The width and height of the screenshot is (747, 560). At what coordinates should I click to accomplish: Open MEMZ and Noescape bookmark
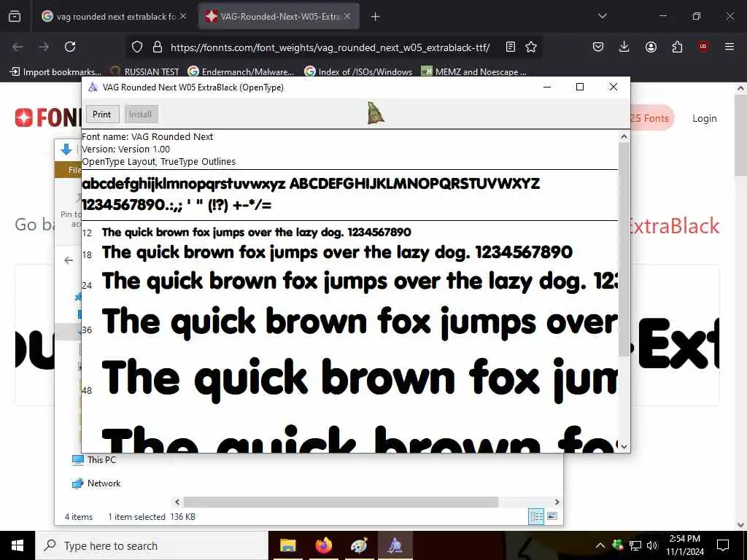click(x=474, y=72)
